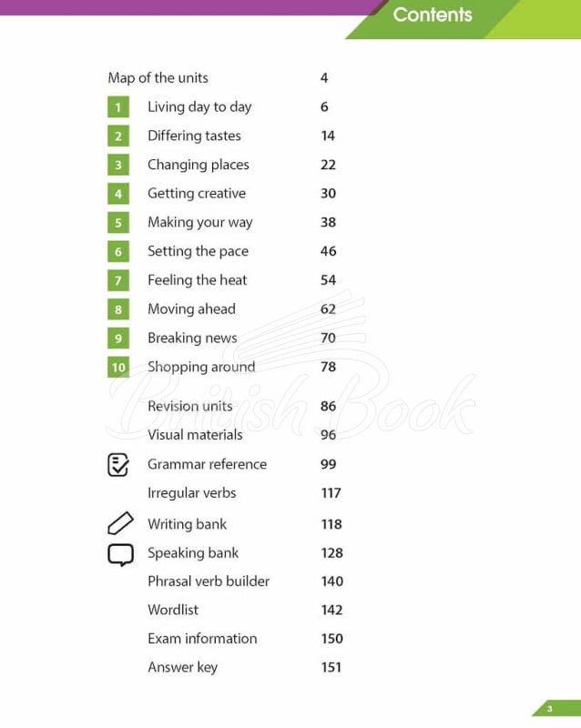Go to Differing tastes unit entry
The height and width of the screenshot is (728, 581).
pos(194,136)
